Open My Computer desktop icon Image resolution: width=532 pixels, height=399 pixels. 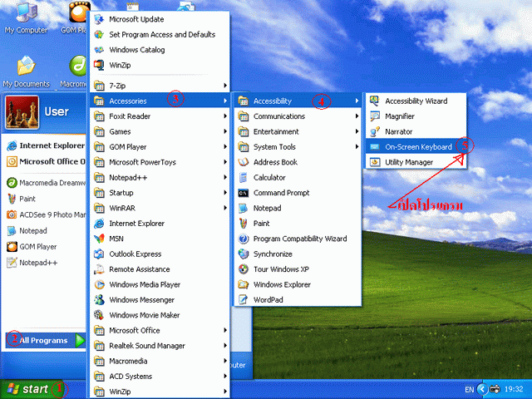[26, 17]
